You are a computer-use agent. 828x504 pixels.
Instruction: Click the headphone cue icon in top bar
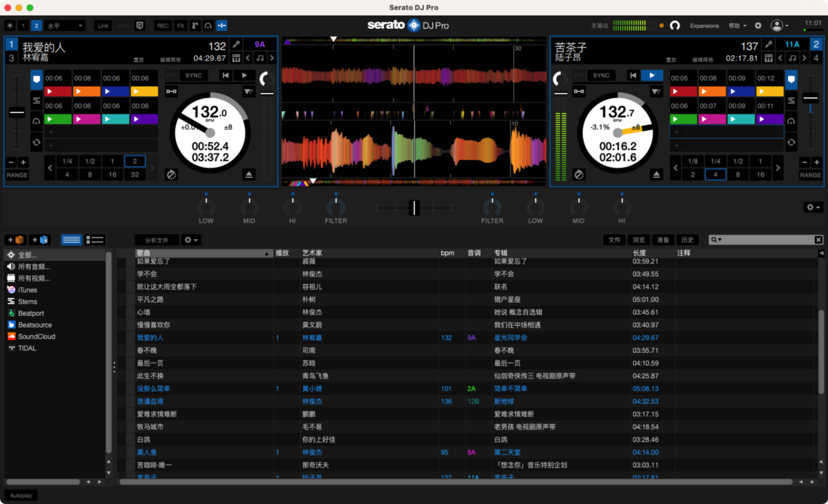208,26
